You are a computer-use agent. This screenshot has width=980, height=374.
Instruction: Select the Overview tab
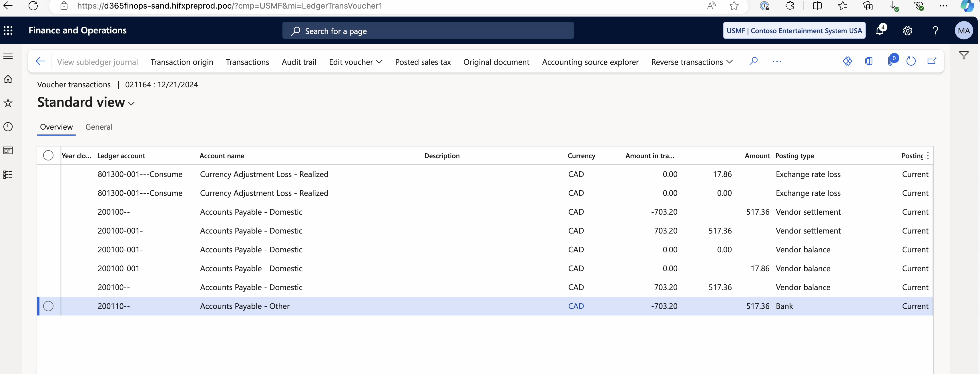56,127
